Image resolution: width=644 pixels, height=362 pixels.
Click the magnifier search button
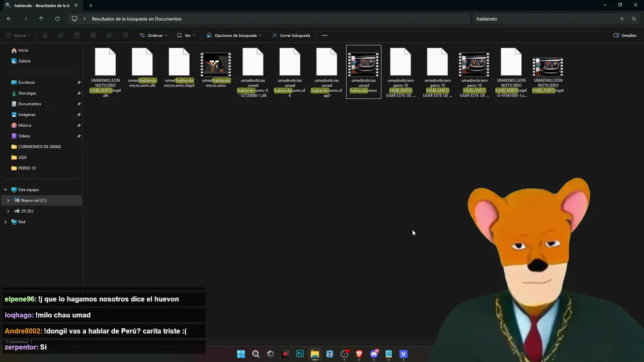634,19
